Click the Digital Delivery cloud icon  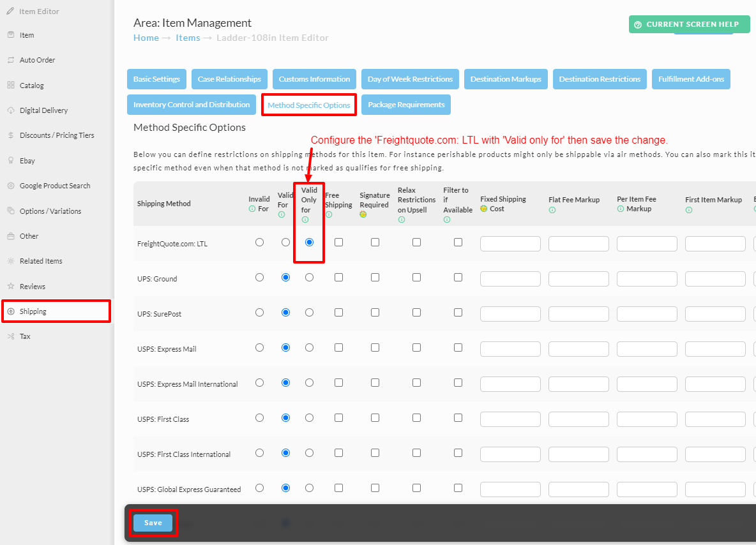(x=11, y=110)
